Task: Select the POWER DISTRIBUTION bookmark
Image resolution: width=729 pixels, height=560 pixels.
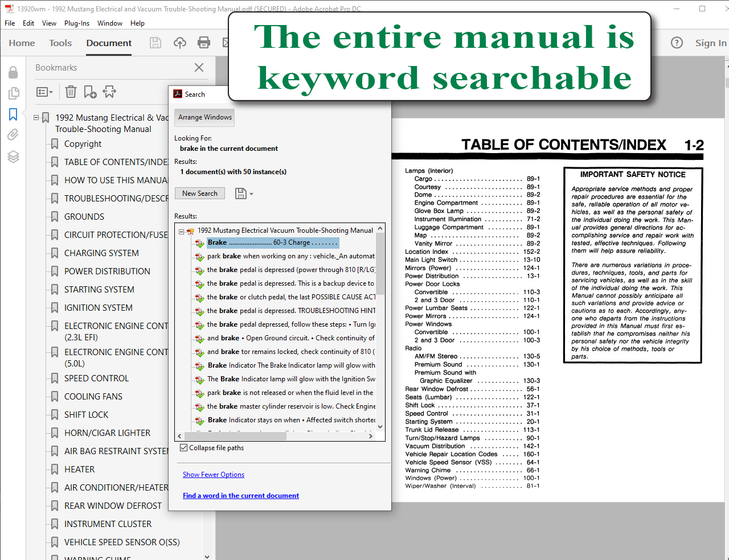Action: tap(107, 271)
